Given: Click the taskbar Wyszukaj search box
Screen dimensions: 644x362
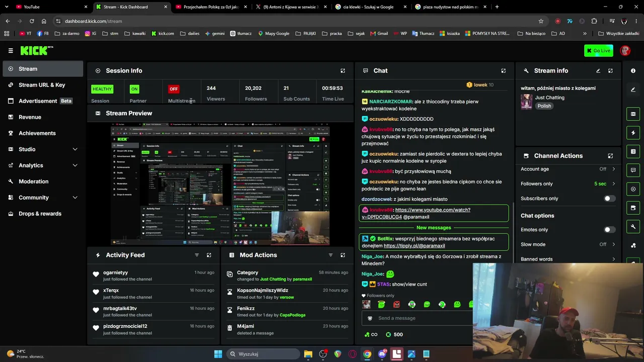Looking at the screenshot, I should pyautogui.click(x=262, y=354).
